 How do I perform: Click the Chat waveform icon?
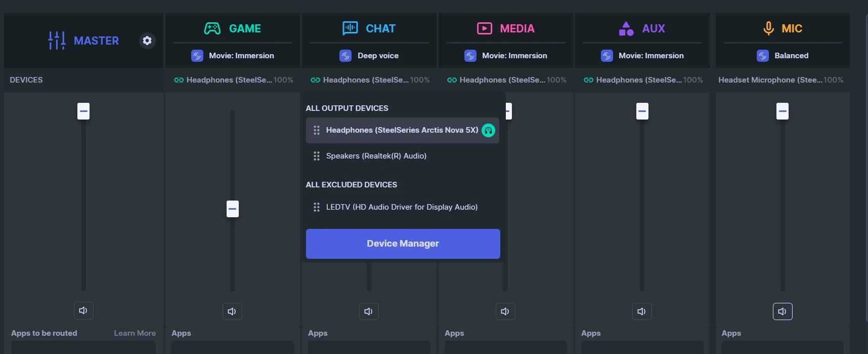350,28
